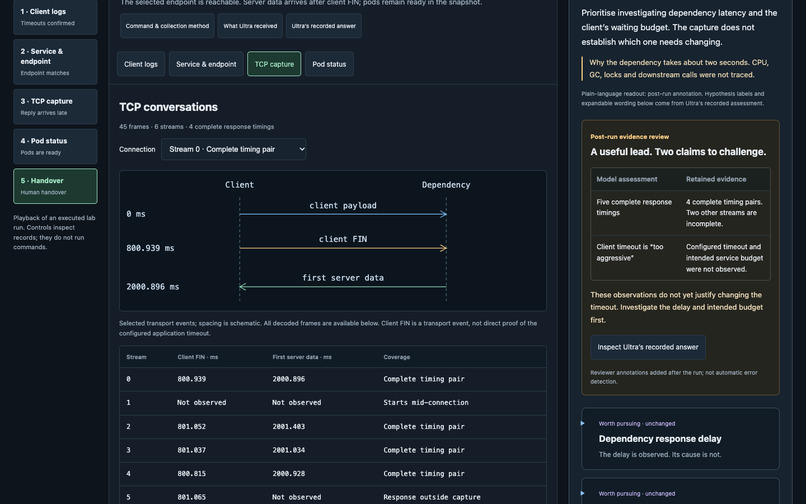
Task: Click the TCP conversations heading
Action: [x=169, y=107]
